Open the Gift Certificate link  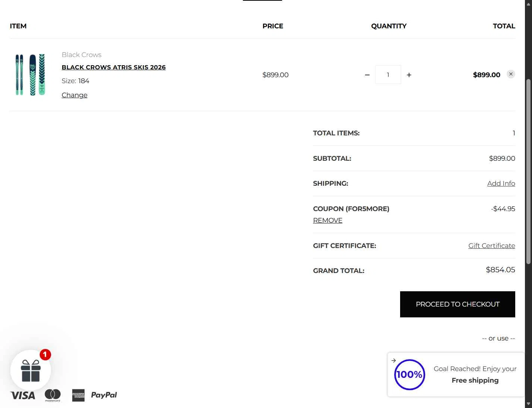point(492,246)
